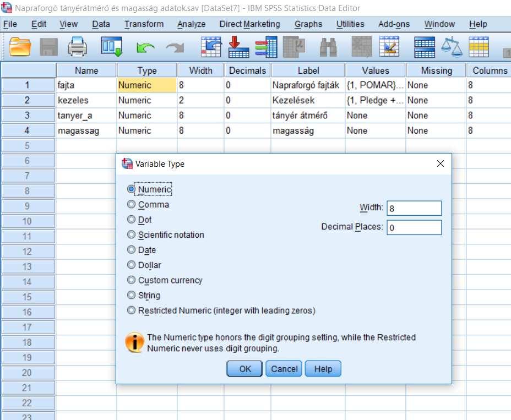The height and width of the screenshot is (420, 511).
Task: Open Weight Cases with the scales icon
Action: (452, 47)
